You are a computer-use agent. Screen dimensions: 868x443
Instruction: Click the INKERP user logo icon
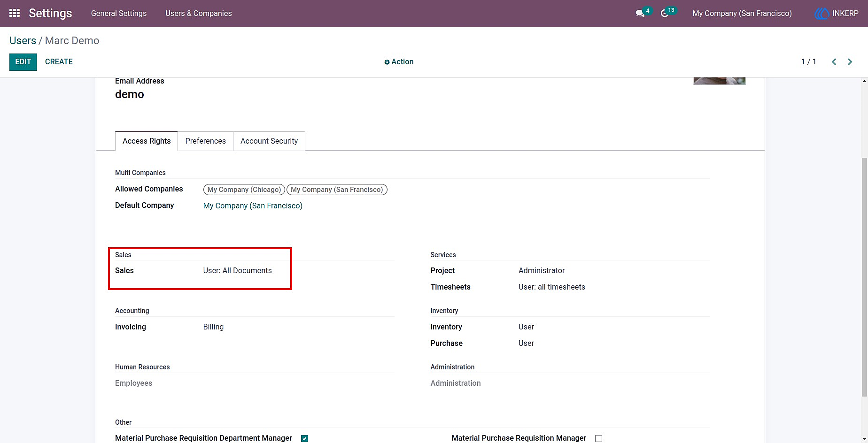click(822, 13)
